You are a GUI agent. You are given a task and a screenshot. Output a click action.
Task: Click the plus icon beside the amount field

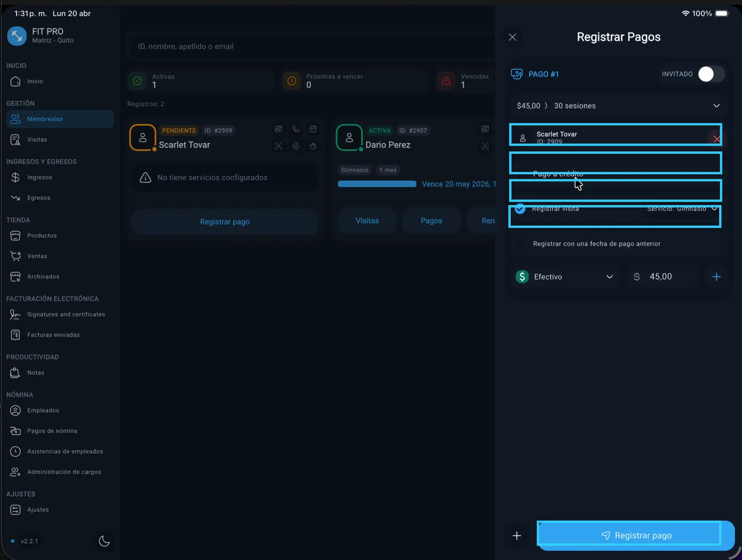coord(716,277)
